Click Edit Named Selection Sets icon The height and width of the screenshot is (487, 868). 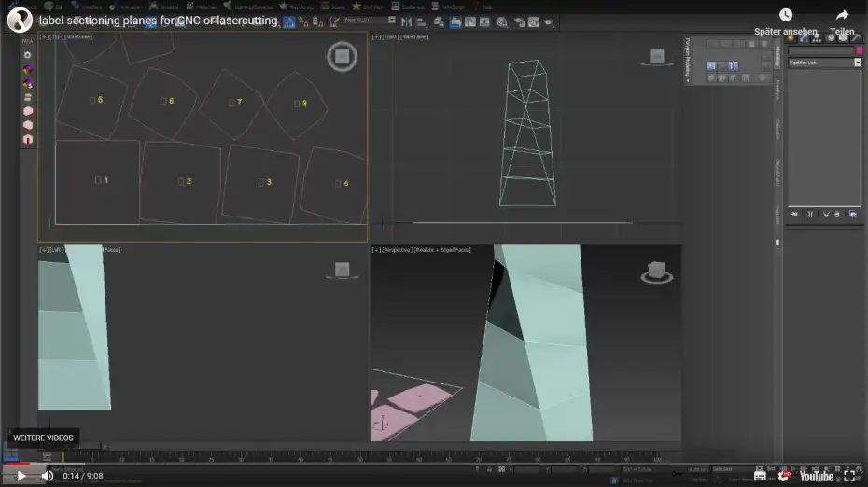335,22
